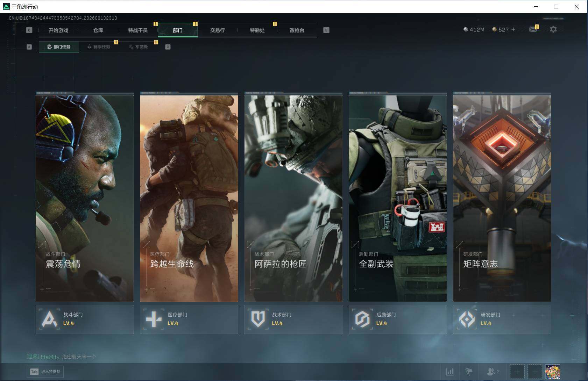This screenshot has width=588, height=381.
Task: Click the 后勤部门 LV.4 level label
Action: tap(382, 323)
